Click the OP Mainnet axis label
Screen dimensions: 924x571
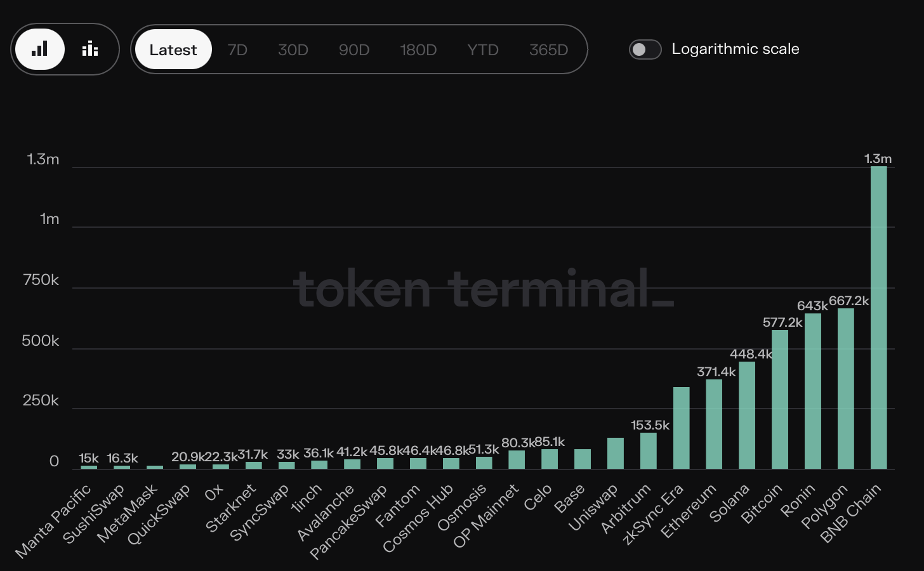486,516
